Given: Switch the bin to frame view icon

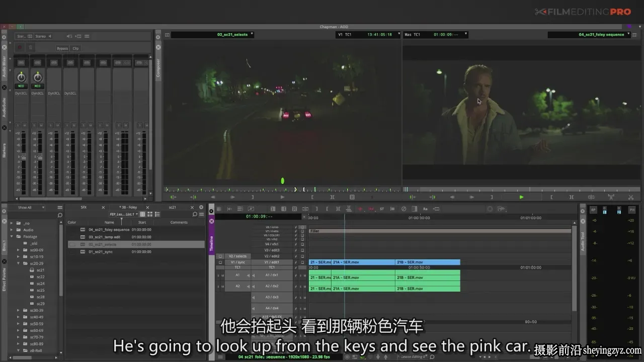Looking at the screenshot, I should (x=150, y=215).
